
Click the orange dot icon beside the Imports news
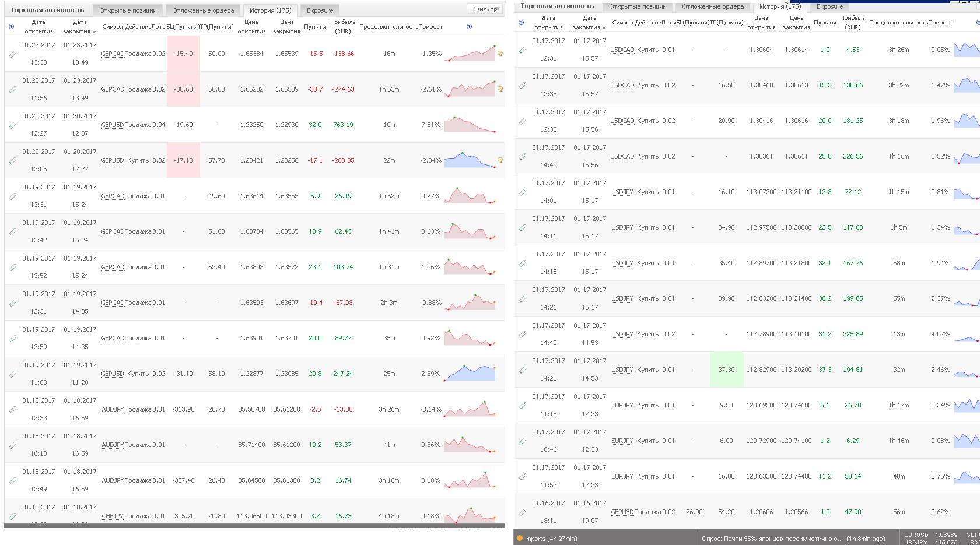pos(519,539)
